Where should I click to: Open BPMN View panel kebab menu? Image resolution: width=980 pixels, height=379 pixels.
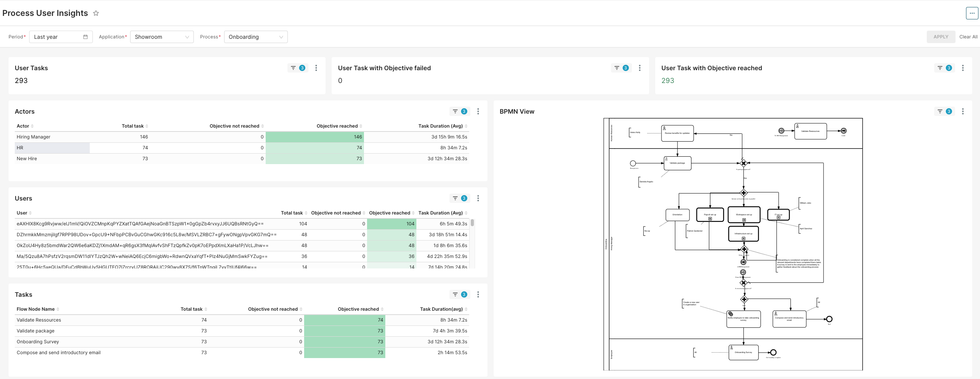pyautogui.click(x=963, y=111)
